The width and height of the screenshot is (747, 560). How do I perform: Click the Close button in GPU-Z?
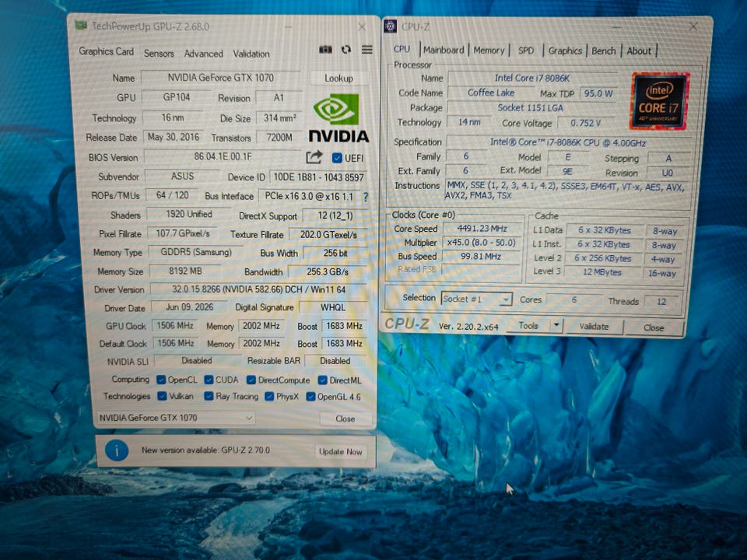click(345, 418)
